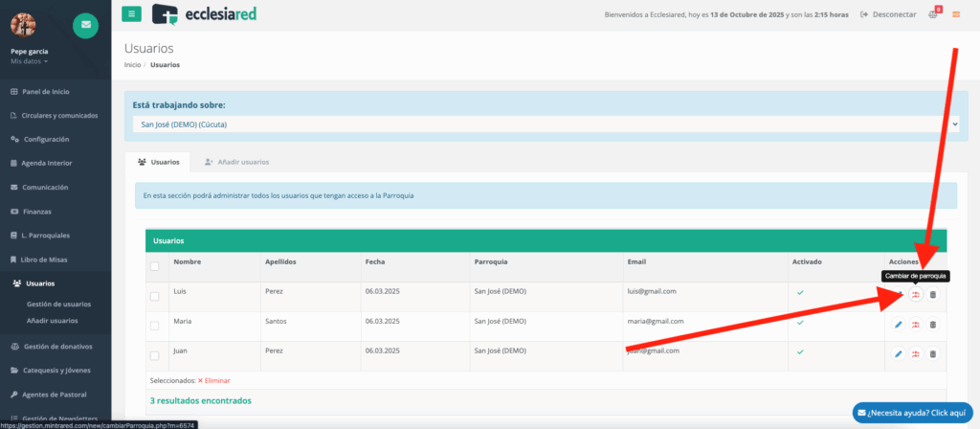Click the green envelope messages icon

85,24
